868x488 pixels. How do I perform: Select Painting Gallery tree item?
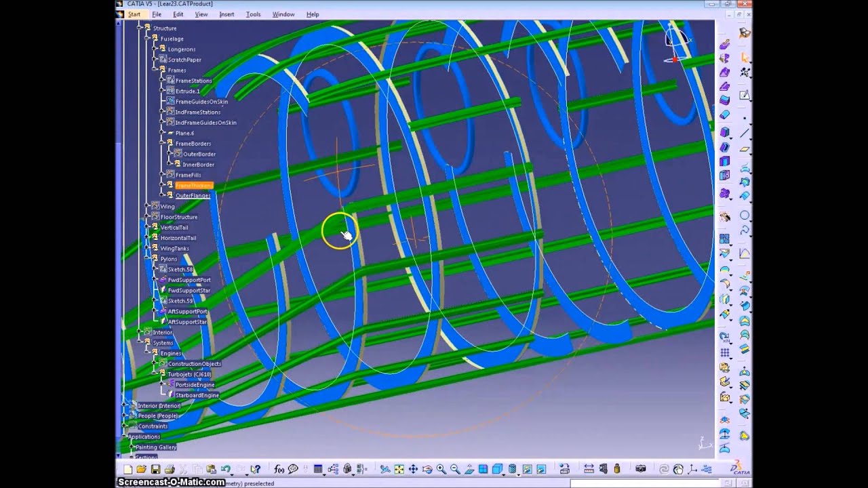[x=156, y=447]
